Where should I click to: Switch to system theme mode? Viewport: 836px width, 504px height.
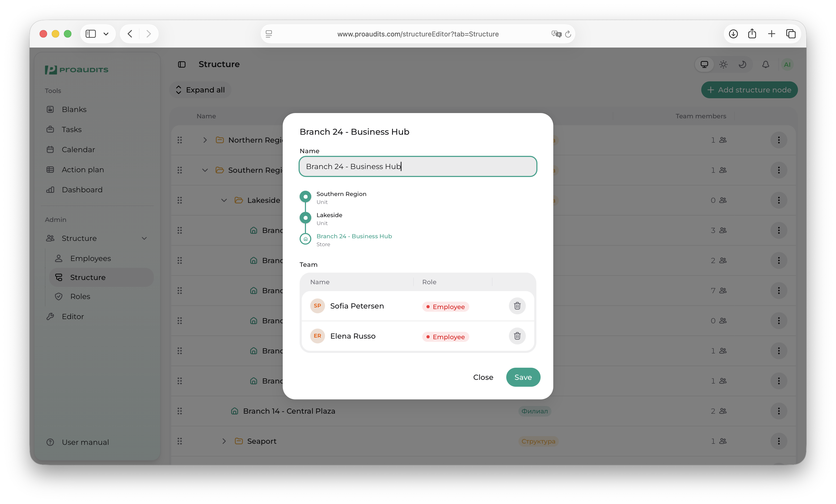[704, 64]
